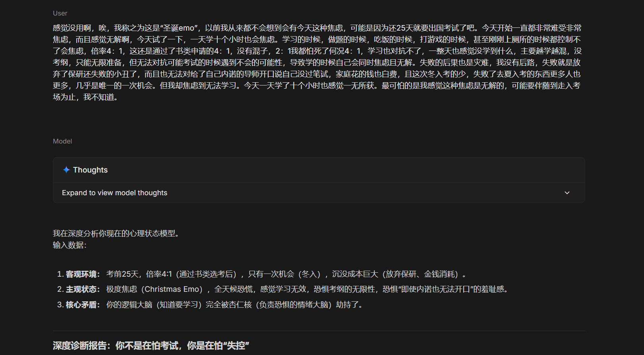Screen dimensions: 644x355
Task: Click the divider line above 深度诊断报告
Action: 319,331
